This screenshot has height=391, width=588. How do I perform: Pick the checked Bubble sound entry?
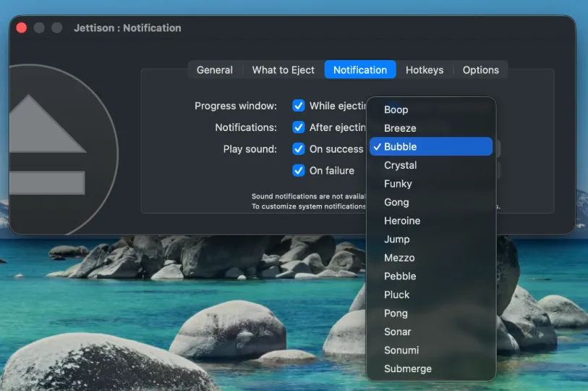click(431, 146)
